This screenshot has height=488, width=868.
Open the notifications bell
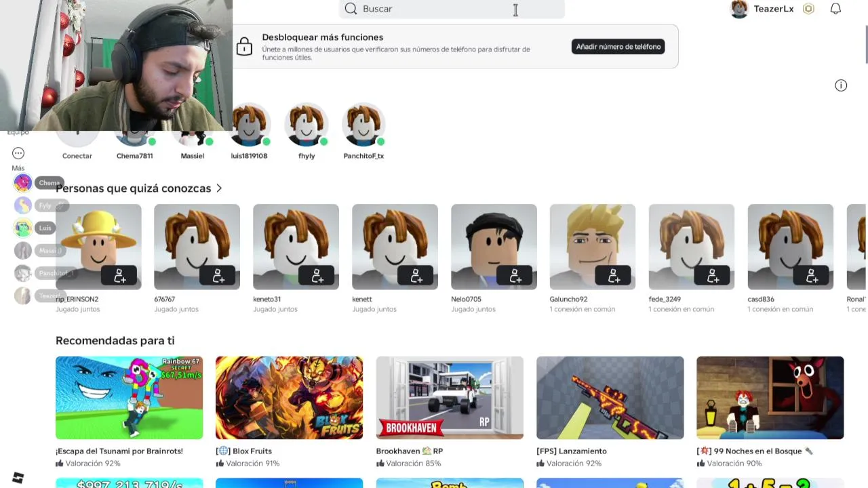point(835,9)
